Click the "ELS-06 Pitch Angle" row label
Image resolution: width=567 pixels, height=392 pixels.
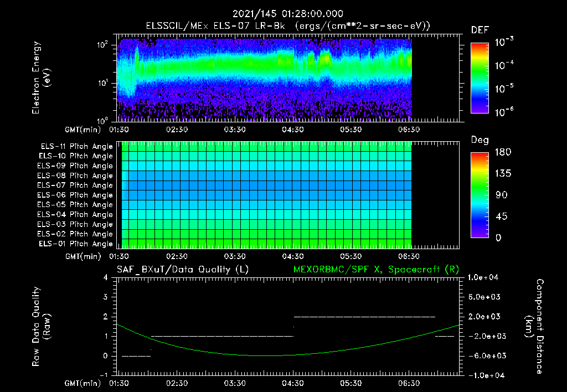pyautogui.click(x=75, y=195)
